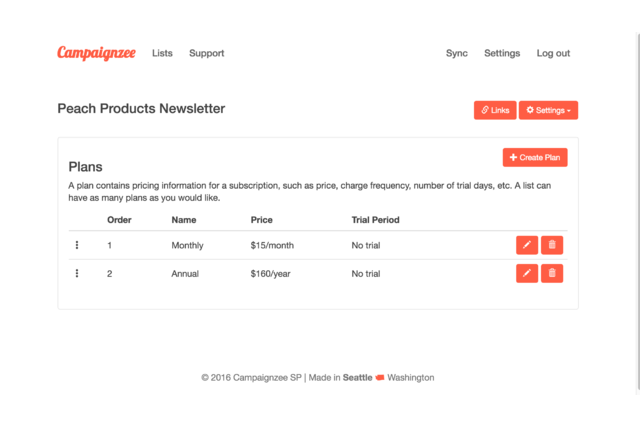The image size is (640, 426).
Task: Go to Sync in the navigation
Action: point(457,53)
